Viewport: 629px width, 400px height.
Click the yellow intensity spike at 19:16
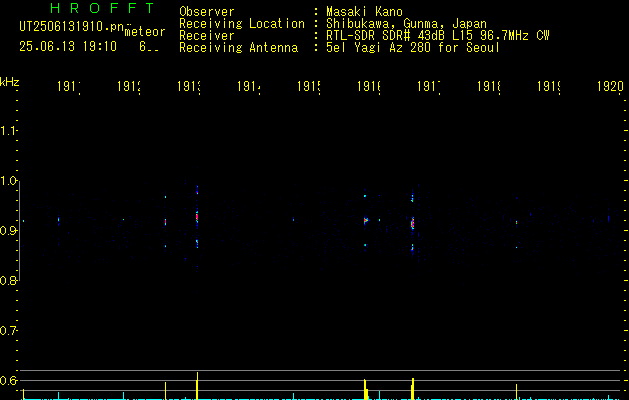365,389
